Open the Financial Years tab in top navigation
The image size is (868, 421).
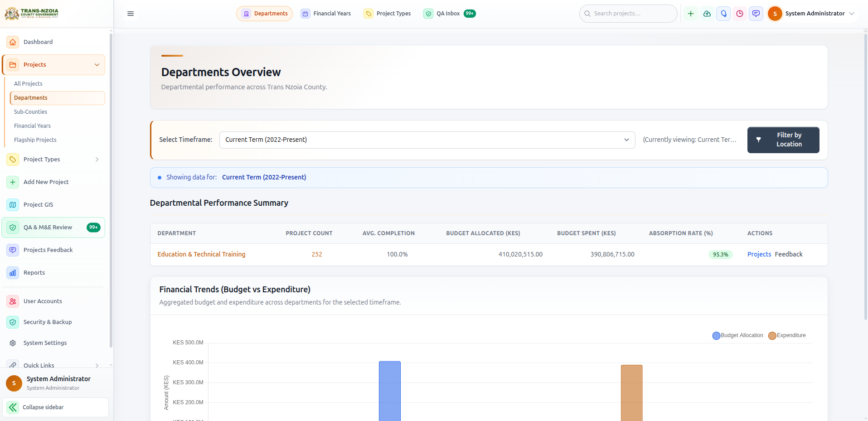point(326,14)
